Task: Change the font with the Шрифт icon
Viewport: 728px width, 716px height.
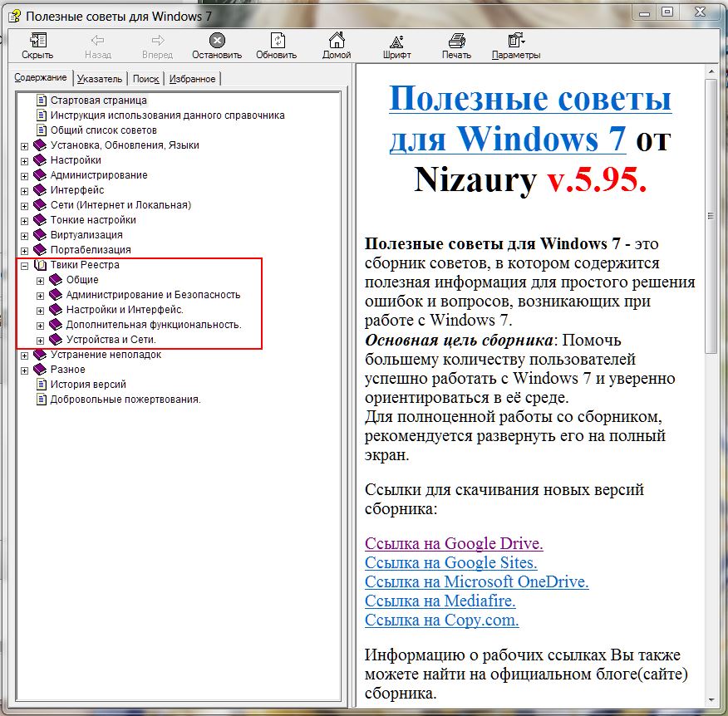Action: pyautogui.click(x=396, y=42)
